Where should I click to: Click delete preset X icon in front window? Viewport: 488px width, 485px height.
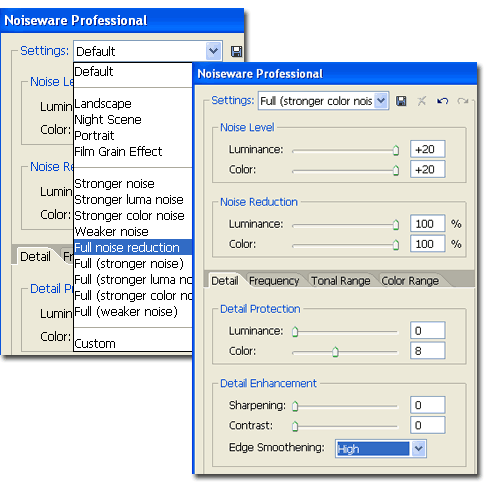pyautogui.click(x=422, y=101)
